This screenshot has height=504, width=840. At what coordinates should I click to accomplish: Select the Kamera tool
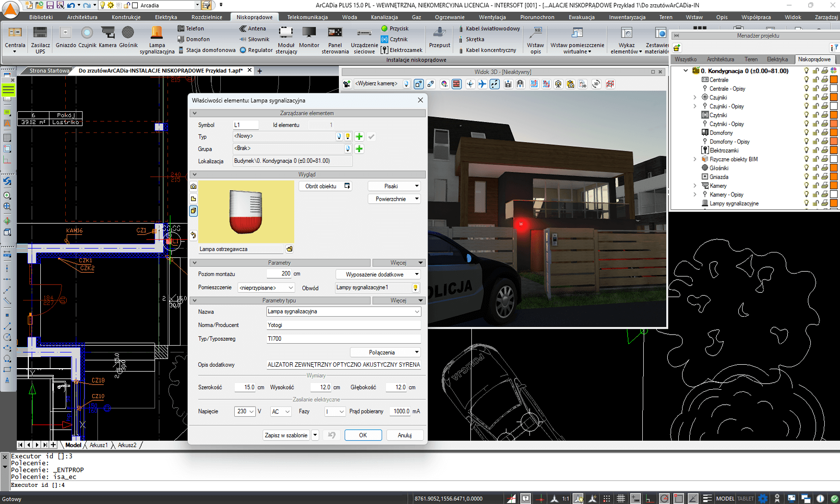(108, 37)
